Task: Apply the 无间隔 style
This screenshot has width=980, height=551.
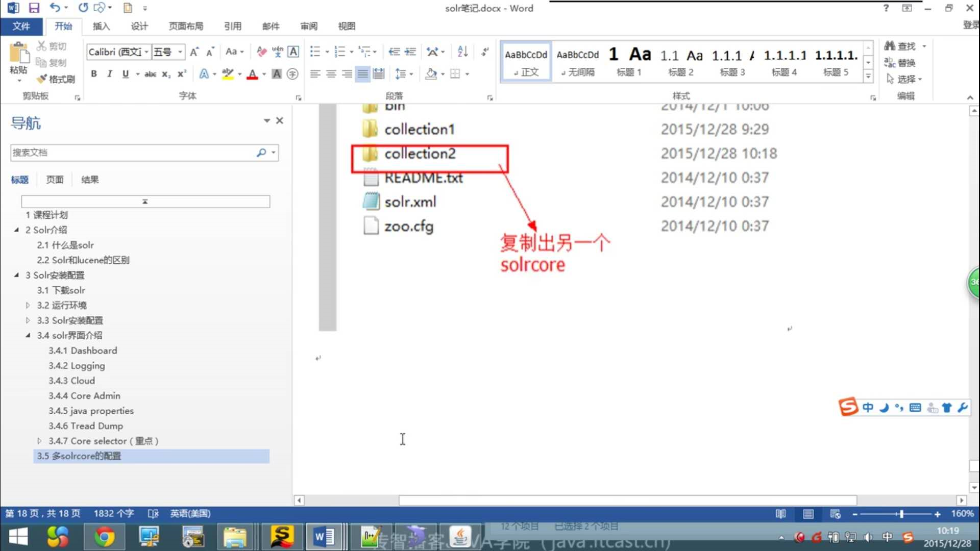Action: click(x=578, y=61)
